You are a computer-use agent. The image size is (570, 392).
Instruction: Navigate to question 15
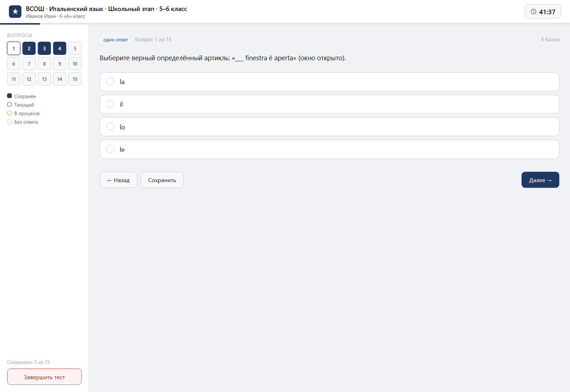(x=75, y=79)
